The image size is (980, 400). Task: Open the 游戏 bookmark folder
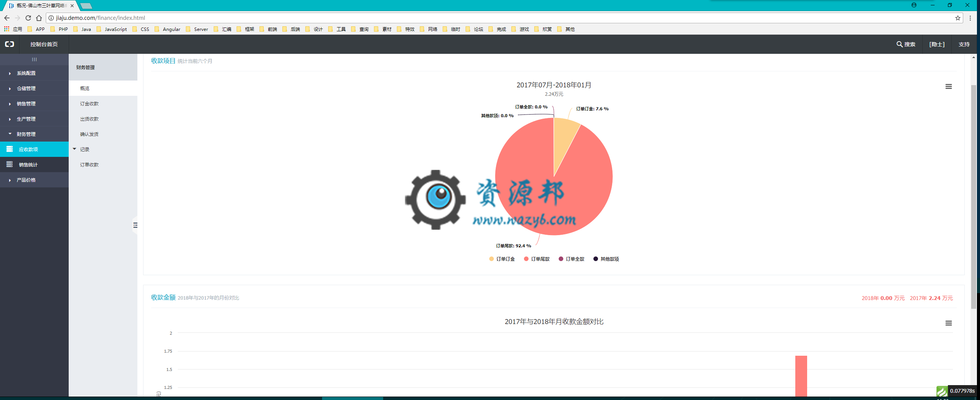pos(520,29)
